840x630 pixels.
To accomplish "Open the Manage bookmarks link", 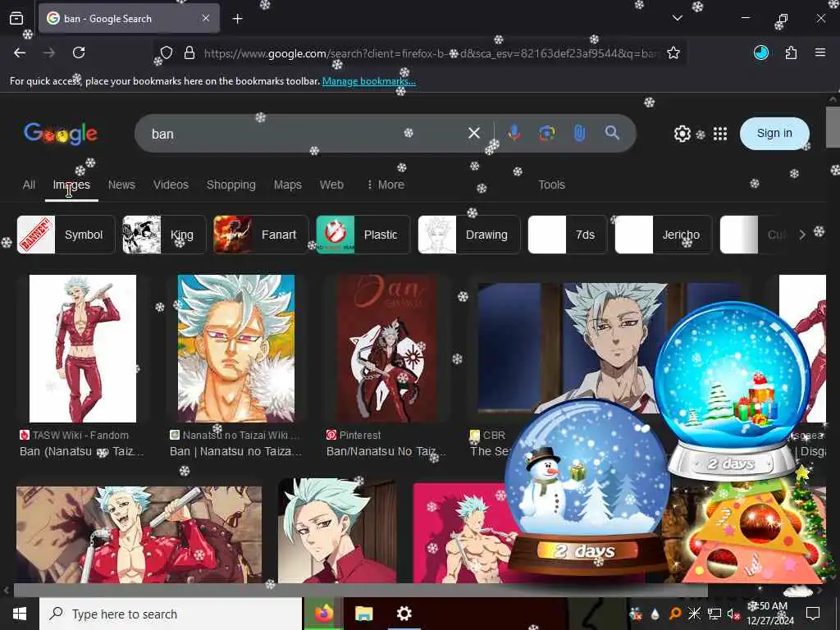I will pos(368,81).
